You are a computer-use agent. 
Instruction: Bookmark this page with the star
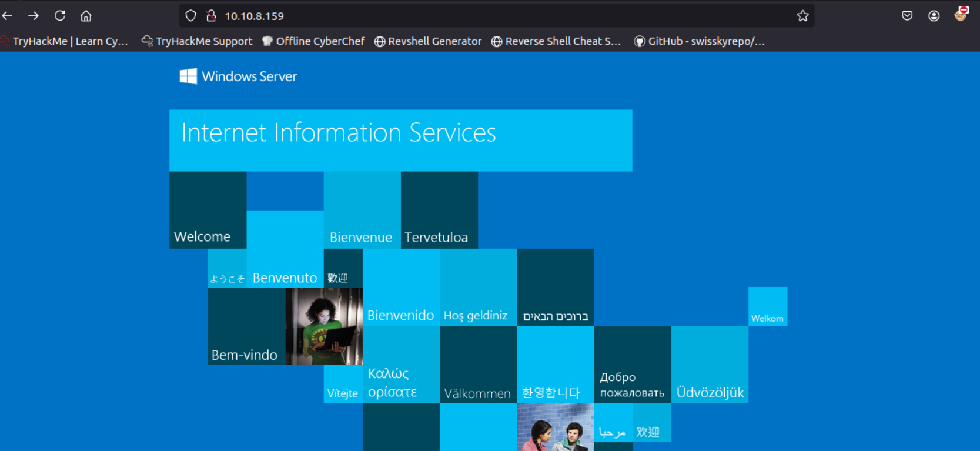[x=802, y=16]
